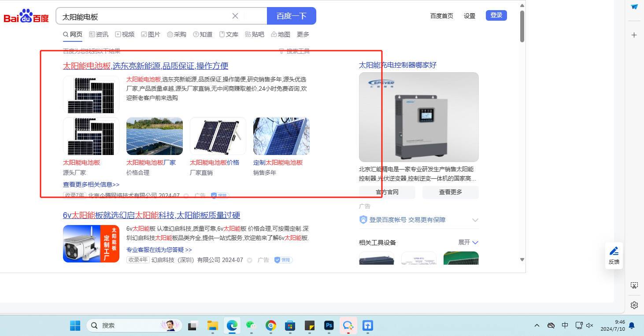Open the ad dropdown arrow next to 北京企腾网络 2024-07
Viewport: 644px width, 336px height.
tap(186, 196)
